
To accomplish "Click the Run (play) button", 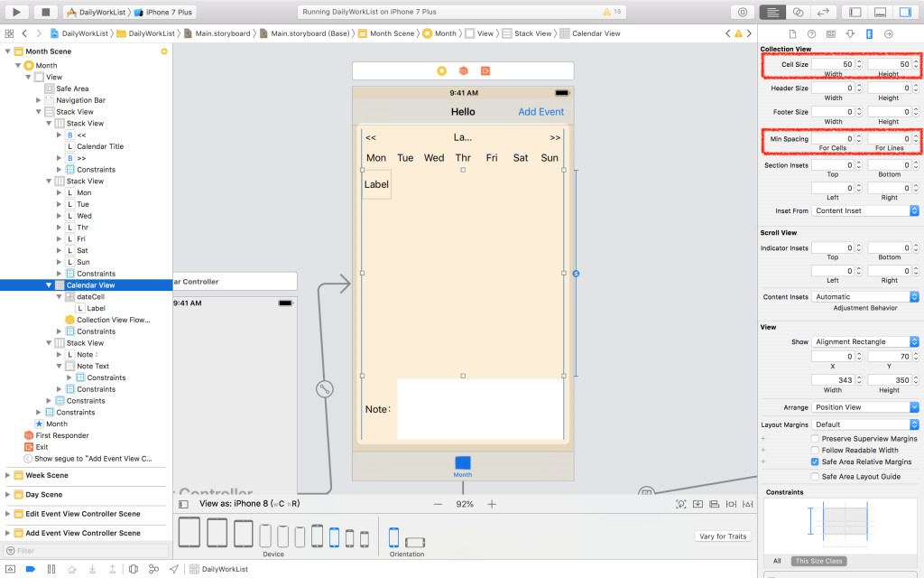I will pos(16,12).
